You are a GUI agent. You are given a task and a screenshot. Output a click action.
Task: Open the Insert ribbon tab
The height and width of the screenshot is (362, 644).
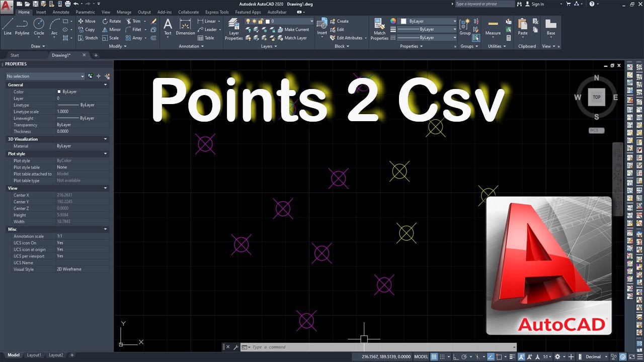coord(41,12)
